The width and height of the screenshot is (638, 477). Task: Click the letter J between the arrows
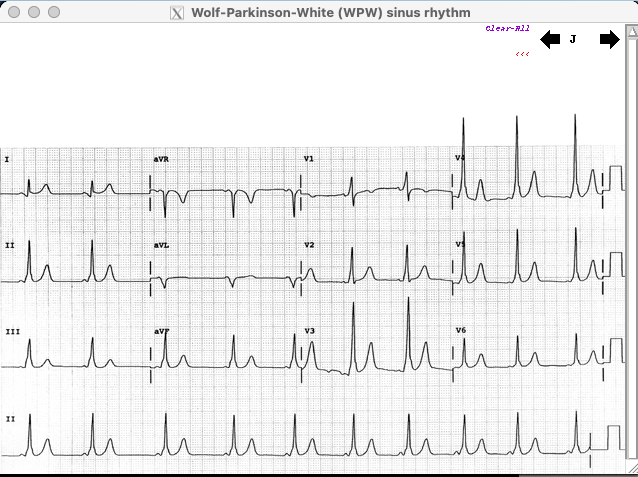573,40
